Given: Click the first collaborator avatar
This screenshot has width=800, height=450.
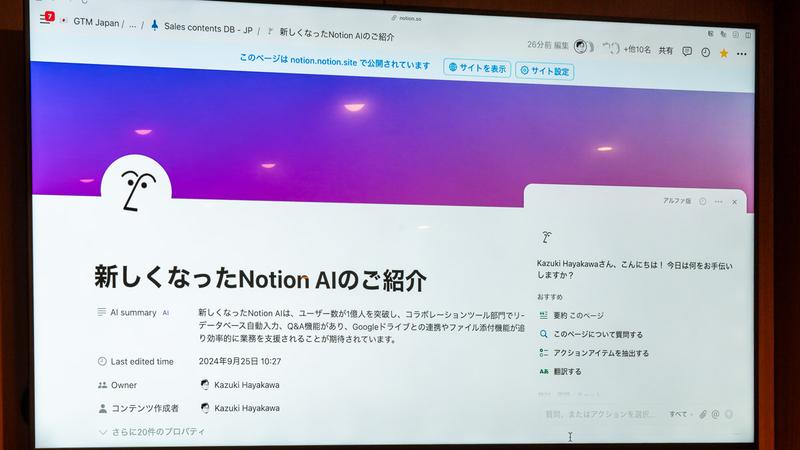Looking at the screenshot, I should click(581, 46).
